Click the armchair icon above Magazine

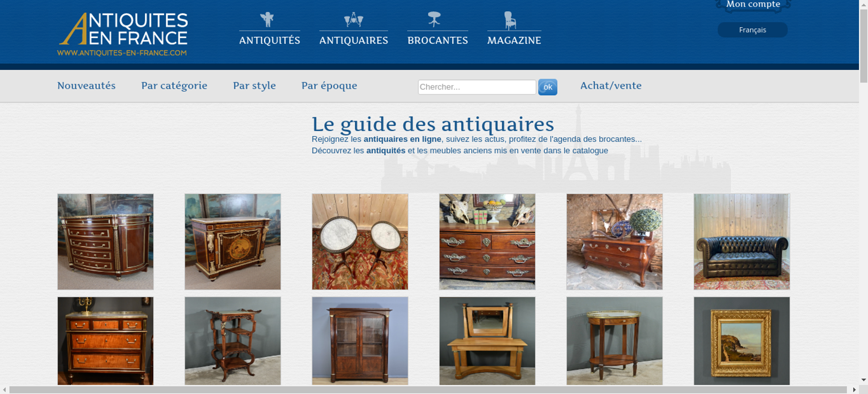[x=510, y=20]
